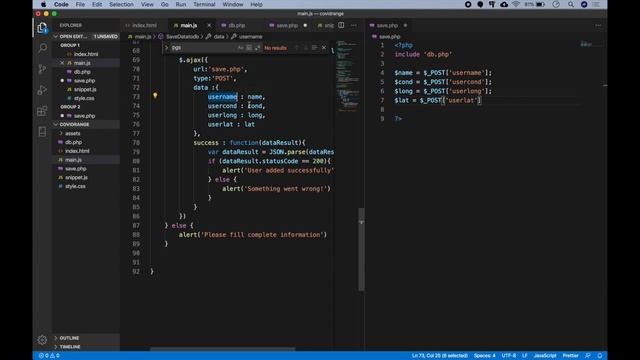
Task: Open snippet.js under Group 1
Action: tap(85, 89)
